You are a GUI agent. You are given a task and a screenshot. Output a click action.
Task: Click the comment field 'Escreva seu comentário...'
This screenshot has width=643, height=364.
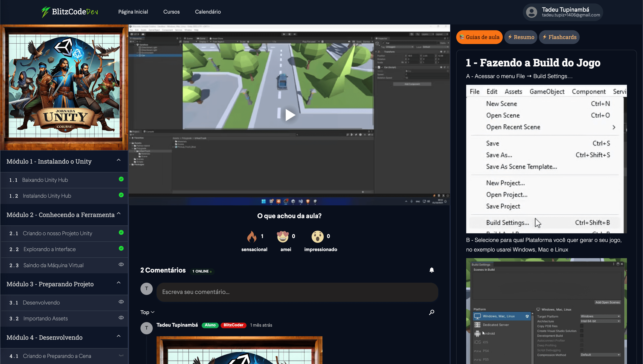[x=297, y=292]
